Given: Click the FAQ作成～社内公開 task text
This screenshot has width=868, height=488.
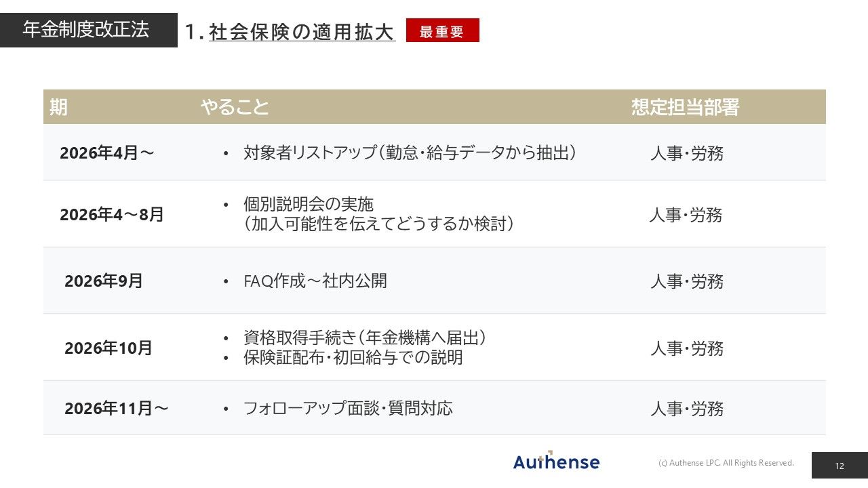Looking at the screenshot, I should (x=315, y=281).
